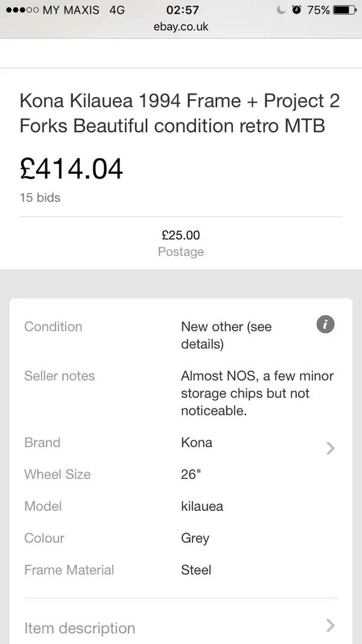The height and width of the screenshot is (644, 362).
Task: Tap the MY MAXIS 4G carrier label
Action: (x=83, y=10)
